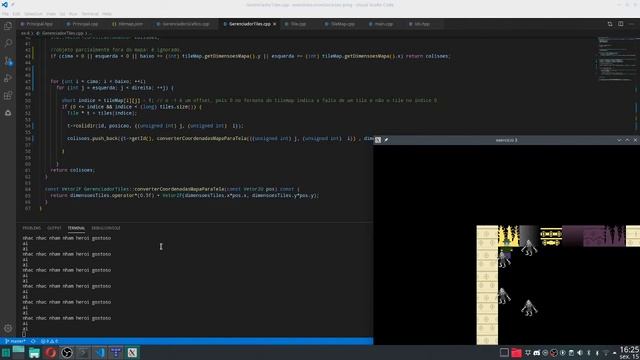Viewport: 640px width, 360px height.
Task: Open the Opera browser taskbar icon
Action: [x=51, y=353]
